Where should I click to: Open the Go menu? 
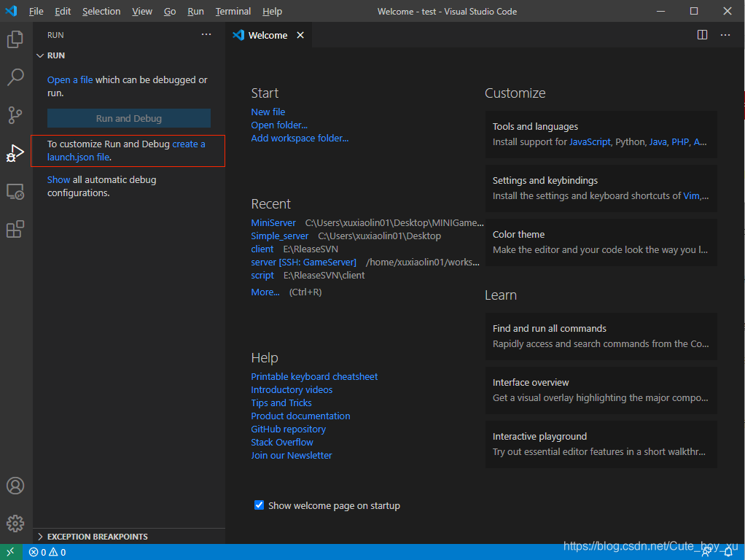[170, 12]
